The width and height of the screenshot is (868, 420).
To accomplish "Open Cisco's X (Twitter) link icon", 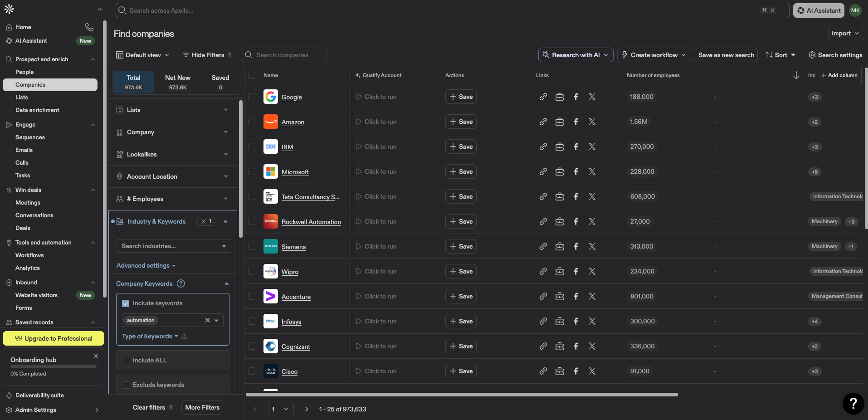I will 592,371.
